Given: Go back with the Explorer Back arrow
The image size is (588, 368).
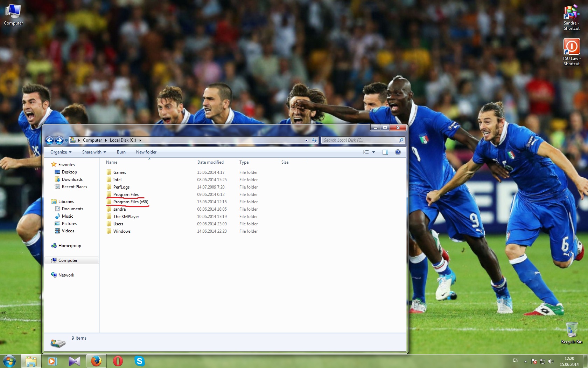Looking at the screenshot, I should click(x=49, y=140).
